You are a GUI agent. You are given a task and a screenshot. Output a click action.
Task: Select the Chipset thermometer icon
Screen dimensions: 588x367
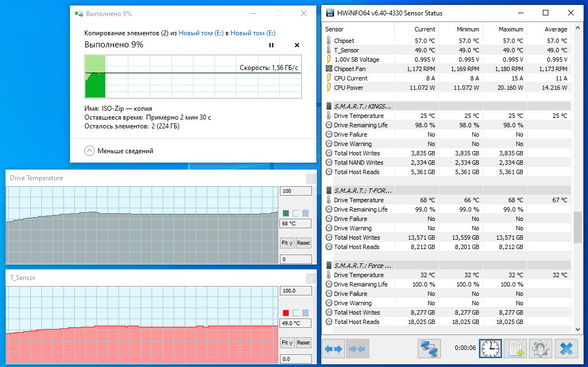(x=329, y=40)
